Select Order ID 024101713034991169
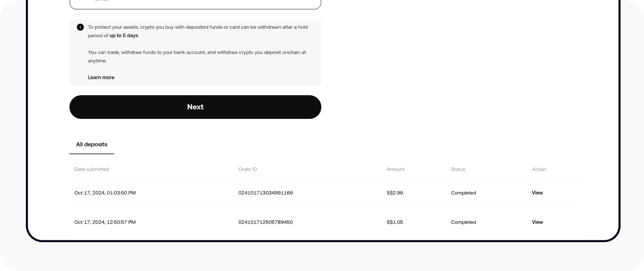Screen dimensions: 644x271 click(266, 193)
